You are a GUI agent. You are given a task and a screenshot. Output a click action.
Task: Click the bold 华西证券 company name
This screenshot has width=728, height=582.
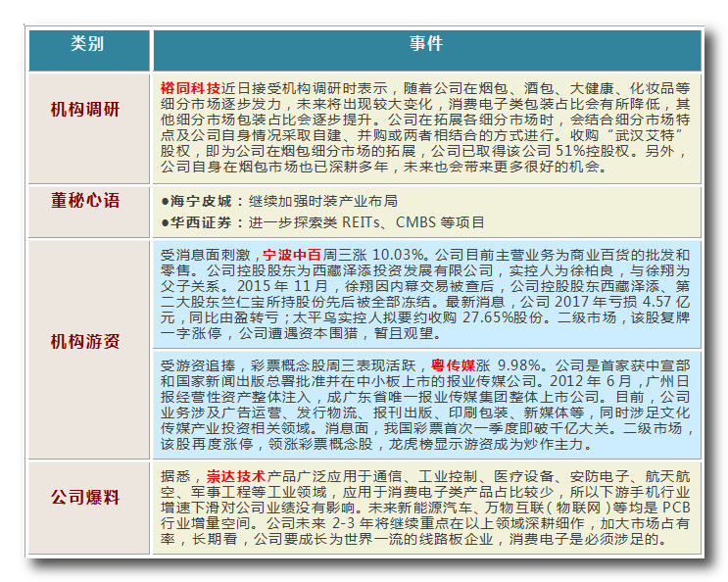(200, 222)
